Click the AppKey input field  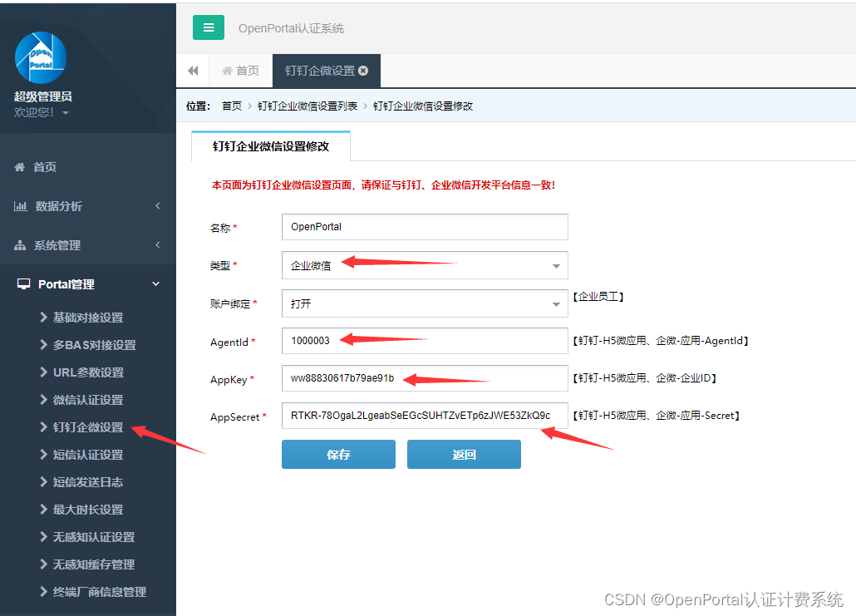pos(425,378)
